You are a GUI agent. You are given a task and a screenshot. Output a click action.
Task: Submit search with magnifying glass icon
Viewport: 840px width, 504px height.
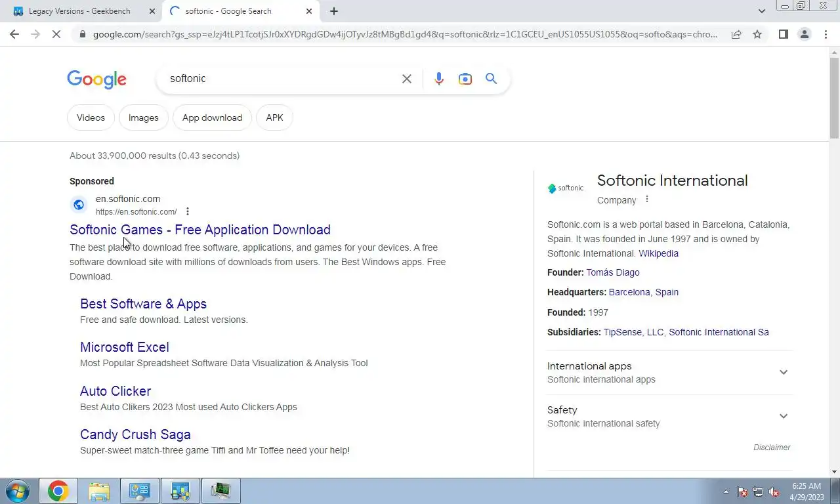[x=491, y=79]
